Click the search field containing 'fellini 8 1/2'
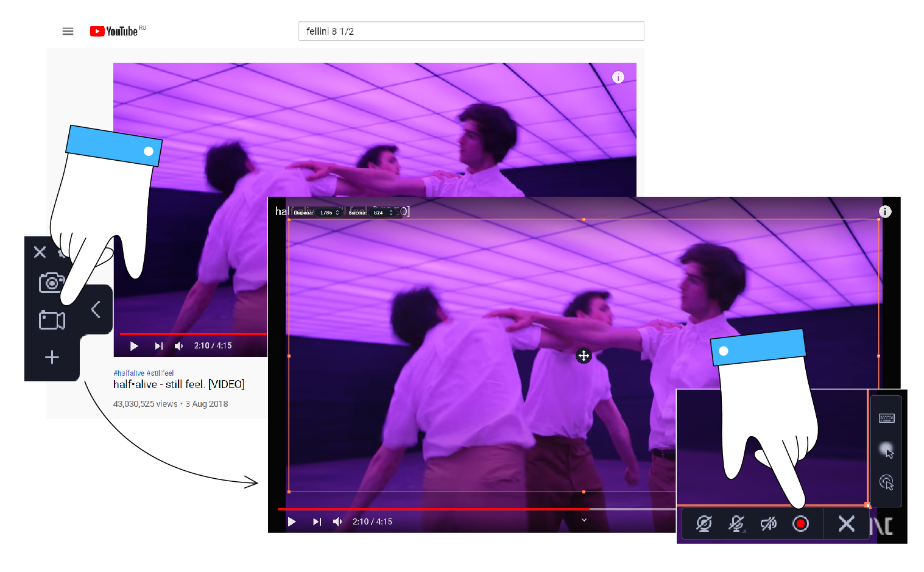The height and width of the screenshot is (572, 924). (471, 31)
